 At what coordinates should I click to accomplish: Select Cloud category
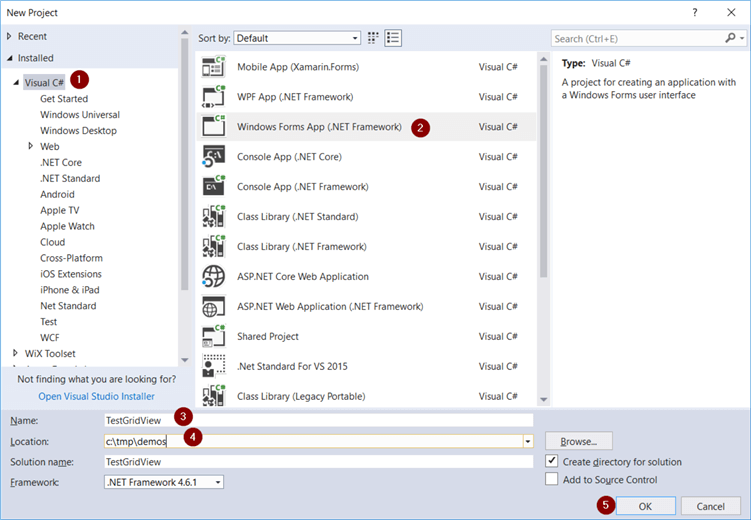click(53, 242)
